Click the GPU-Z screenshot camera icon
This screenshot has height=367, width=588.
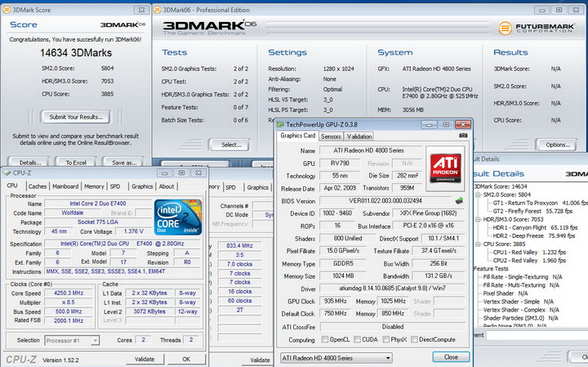pyautogui.click(x=463, y=136)
